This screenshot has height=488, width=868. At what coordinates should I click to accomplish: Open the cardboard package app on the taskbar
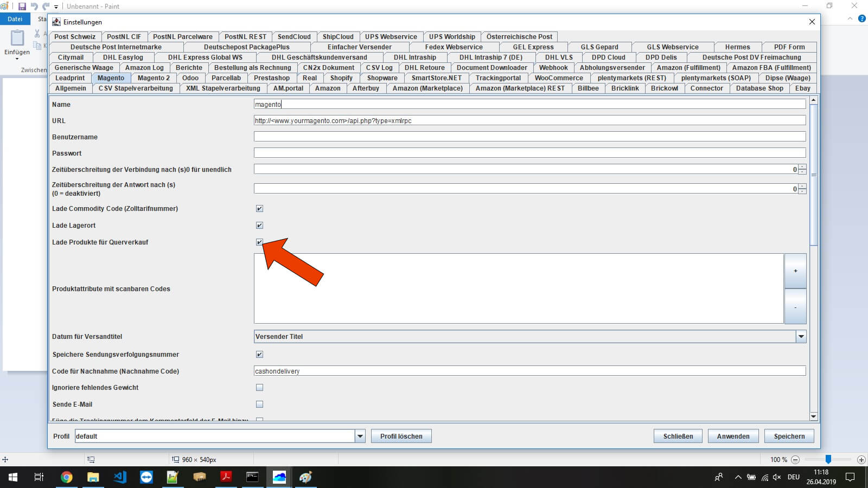click(199, 477)
